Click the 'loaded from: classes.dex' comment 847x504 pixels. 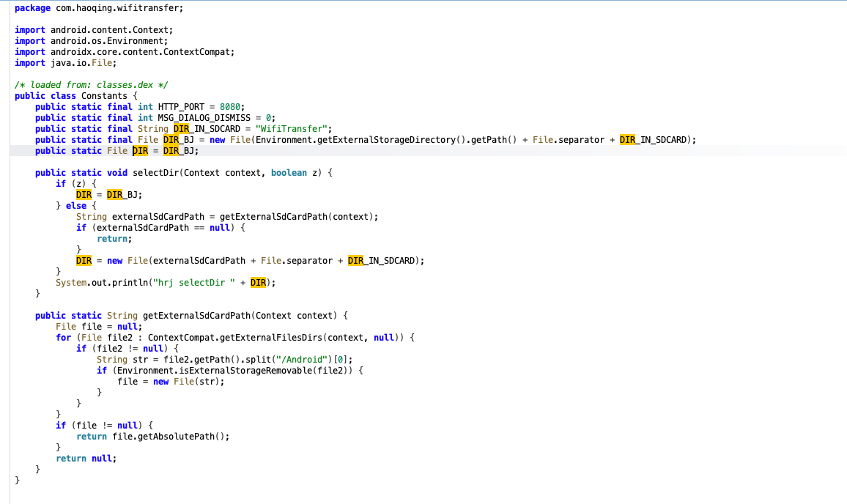92,85
